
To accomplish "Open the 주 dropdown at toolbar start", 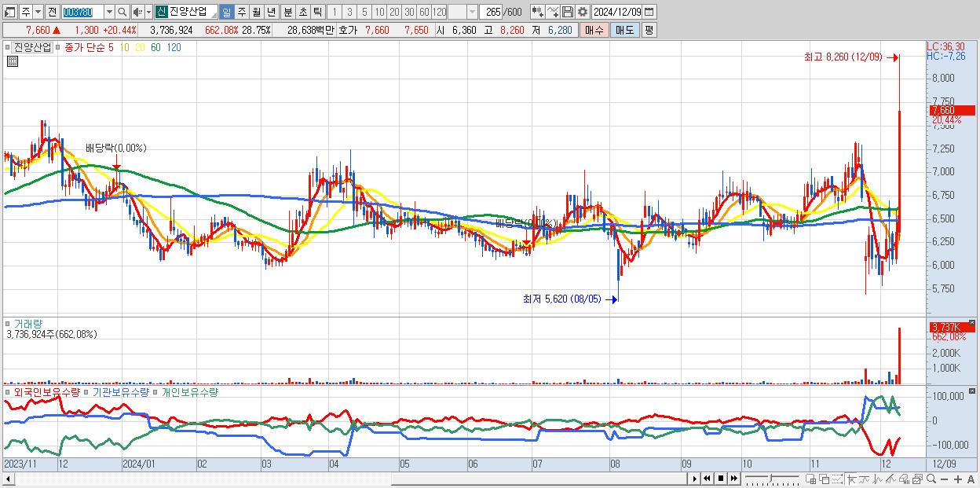I will (37, 12).
